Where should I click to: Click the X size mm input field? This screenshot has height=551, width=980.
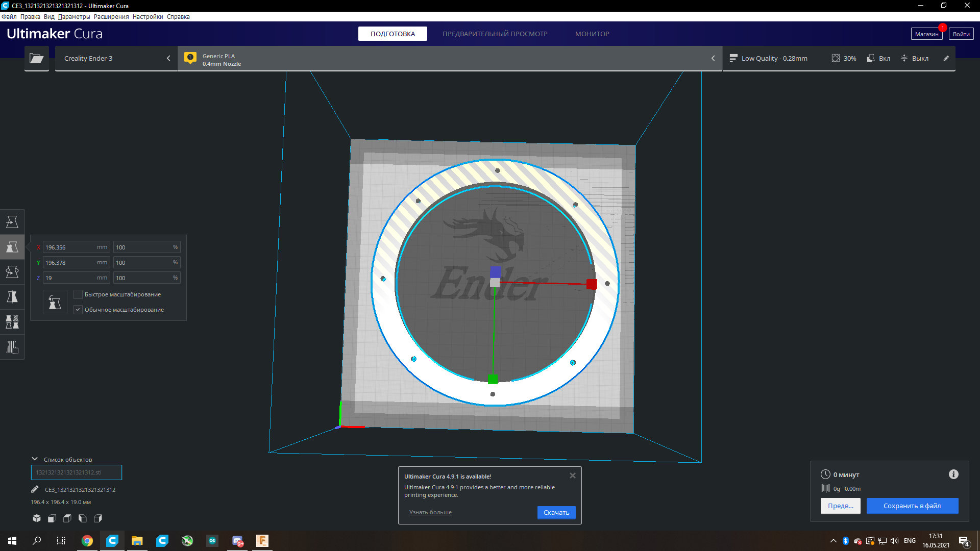click(76, 247)
